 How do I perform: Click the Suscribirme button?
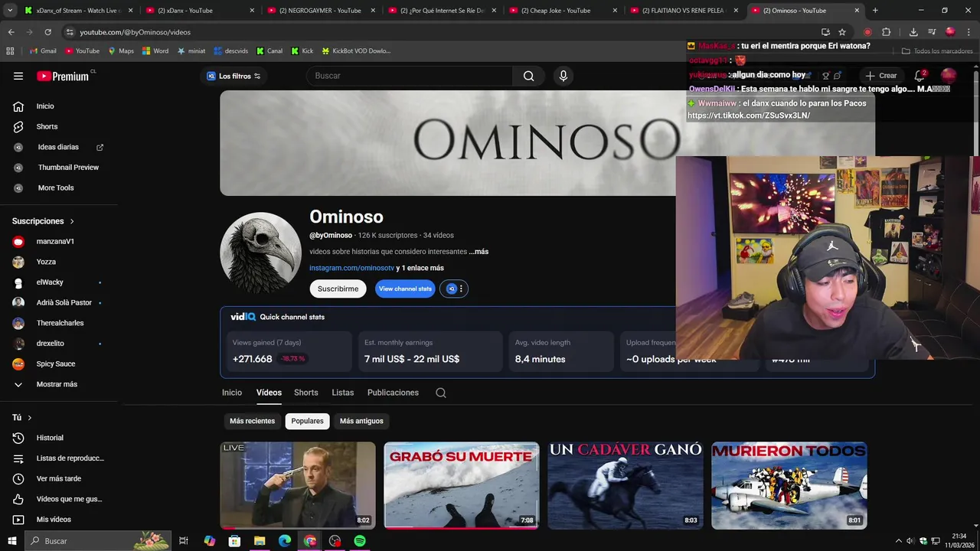pos(338,289)
